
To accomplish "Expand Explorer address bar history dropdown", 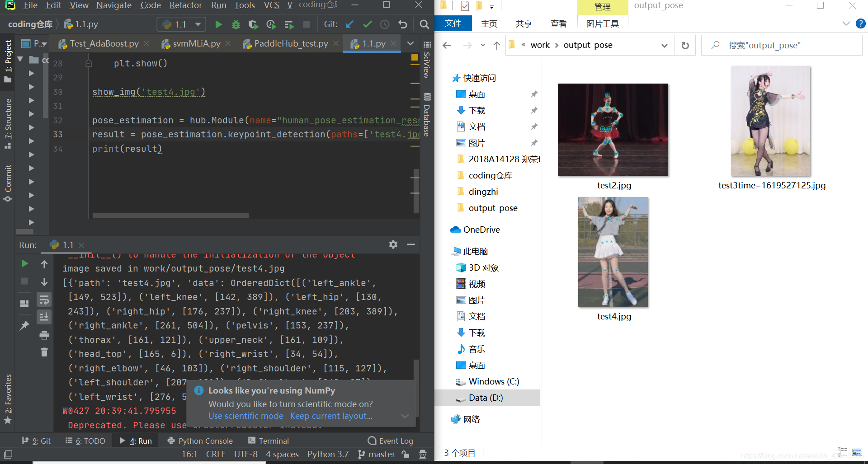I will pos(664,45).
